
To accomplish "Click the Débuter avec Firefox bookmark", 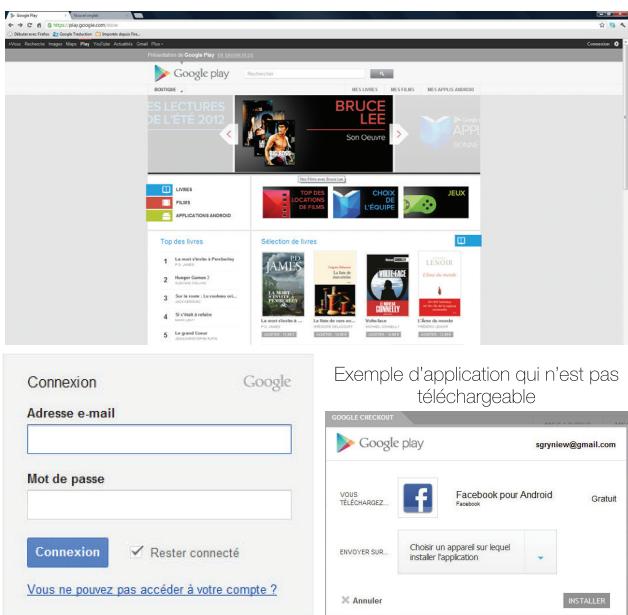I will [29, 34].
